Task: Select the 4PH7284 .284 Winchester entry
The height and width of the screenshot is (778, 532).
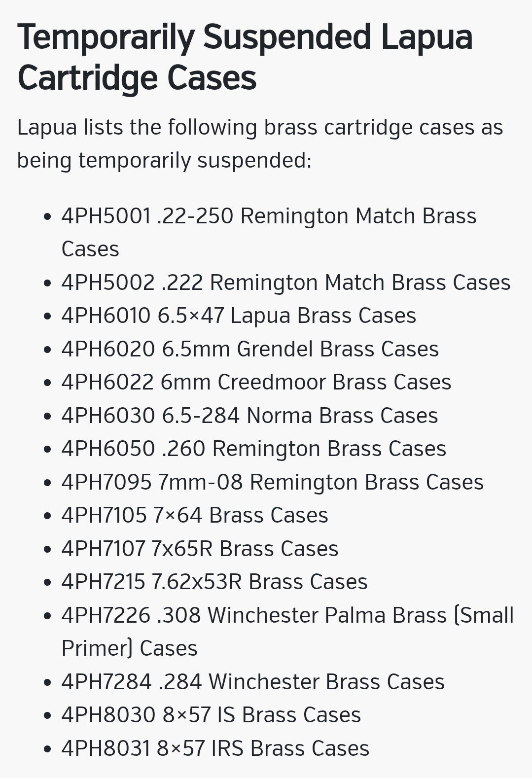Action: click(253, 682)
